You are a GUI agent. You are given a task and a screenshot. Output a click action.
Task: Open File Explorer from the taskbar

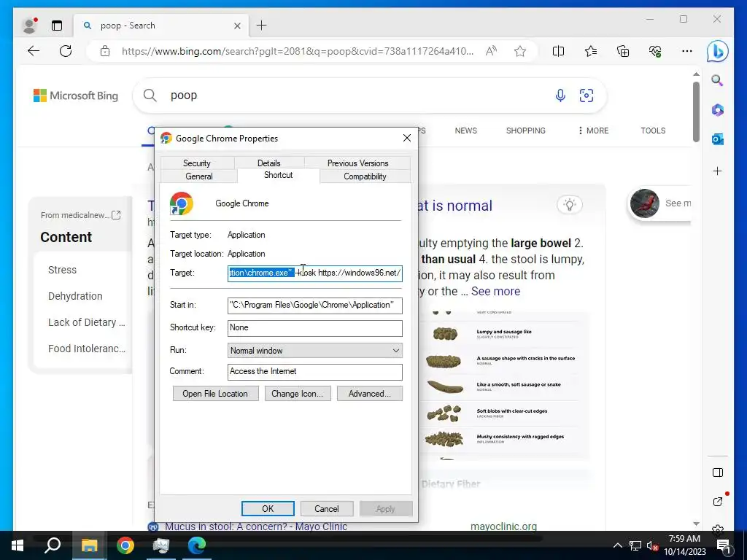pyautogui.click(x=89, y=545)
